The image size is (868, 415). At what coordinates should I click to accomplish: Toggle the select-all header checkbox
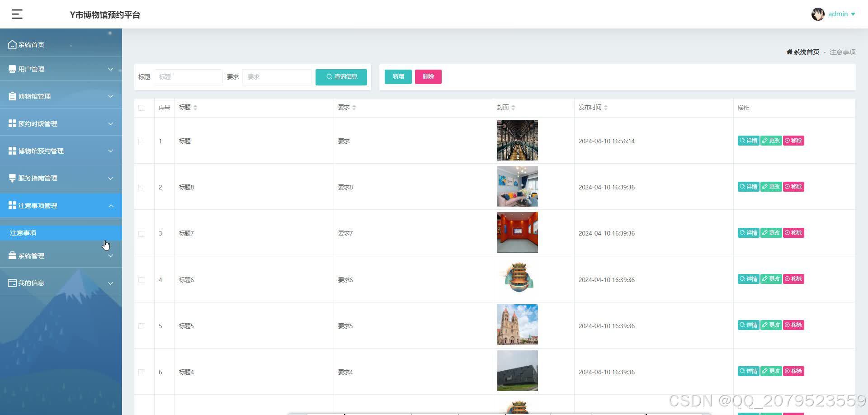pyautogui.click(x=142, y=108)
